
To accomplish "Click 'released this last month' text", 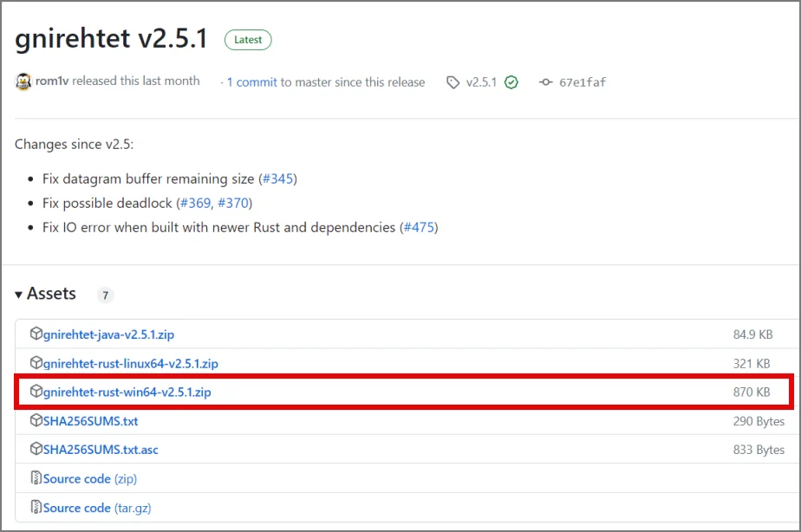I will (x=136, y=81).
